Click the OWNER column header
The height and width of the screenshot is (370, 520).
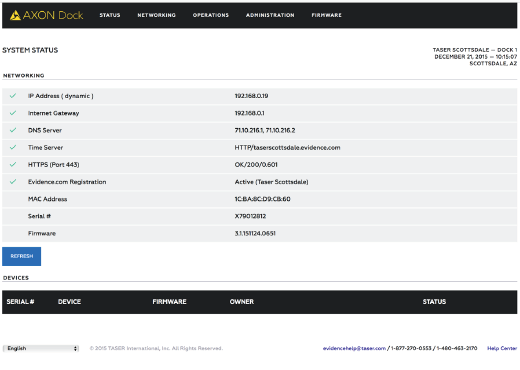click(242, 302)
